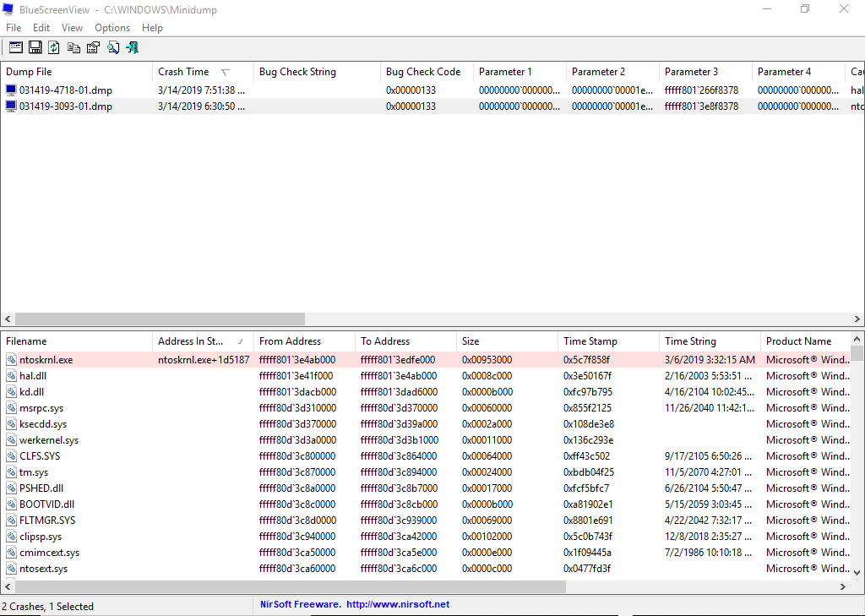The width and height of the screenshot is (865, 616).
Task: Click the lower pane scroll-right arrow
Action: 843,586
